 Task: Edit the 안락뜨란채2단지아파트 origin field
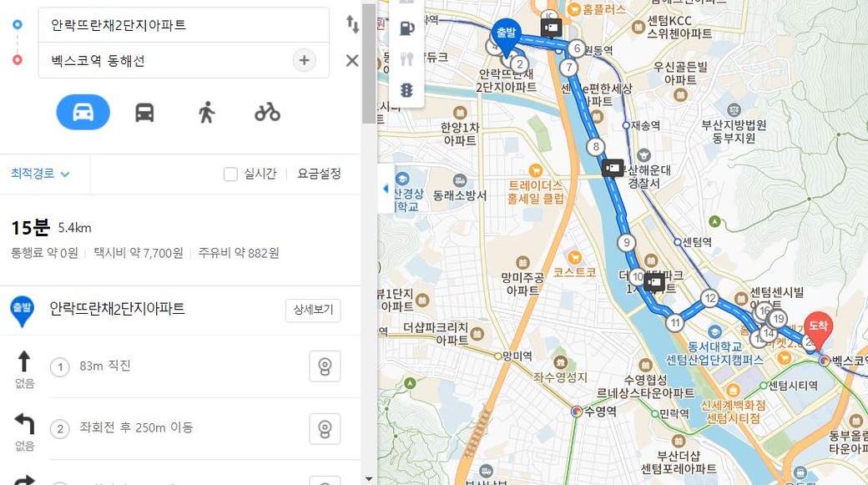(x=166, y=25)
